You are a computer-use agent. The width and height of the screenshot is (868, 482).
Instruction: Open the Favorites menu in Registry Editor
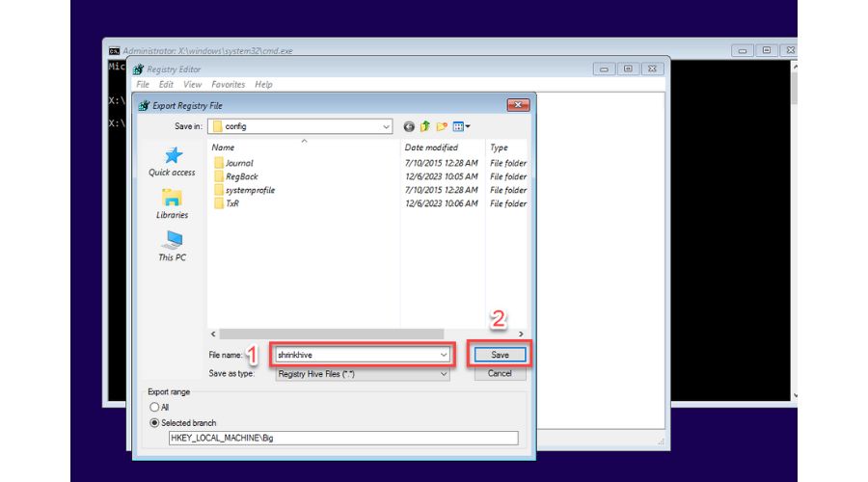pos(228,85)
